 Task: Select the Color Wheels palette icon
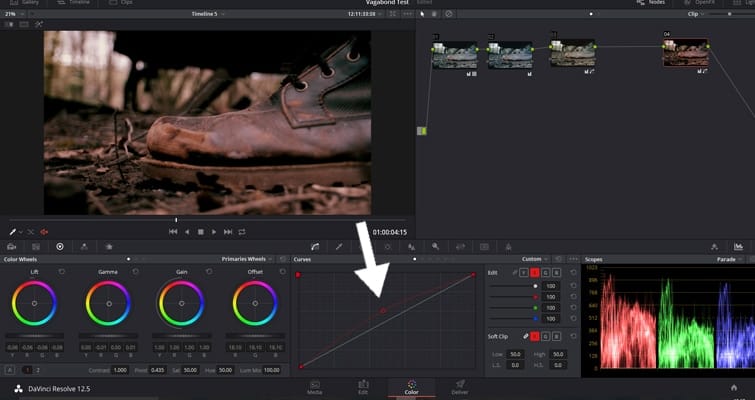(x=59, y=246)
